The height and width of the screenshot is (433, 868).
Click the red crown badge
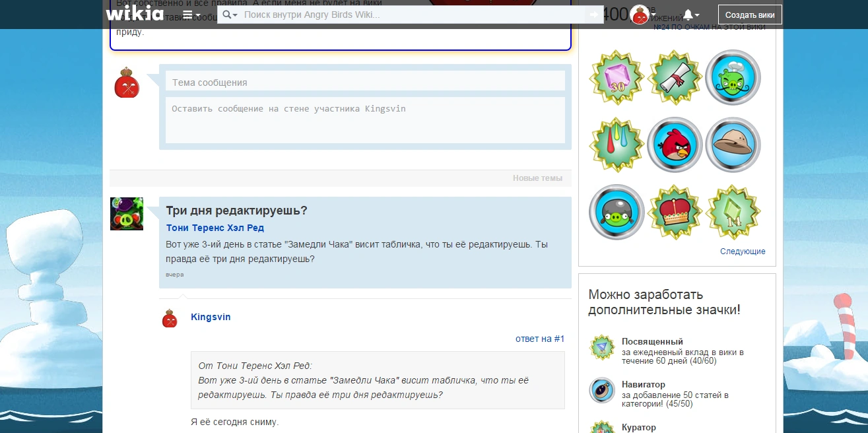point(675,212)
